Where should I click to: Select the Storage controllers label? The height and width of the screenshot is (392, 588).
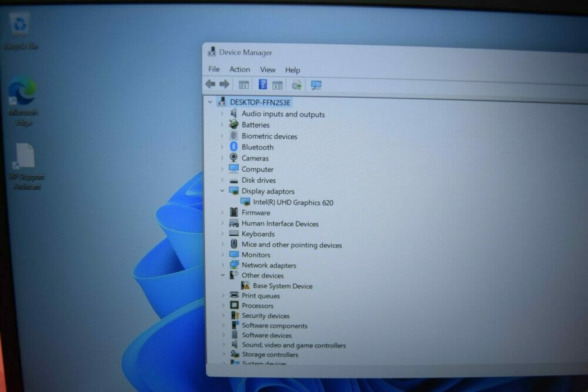[x=270, y=354]
